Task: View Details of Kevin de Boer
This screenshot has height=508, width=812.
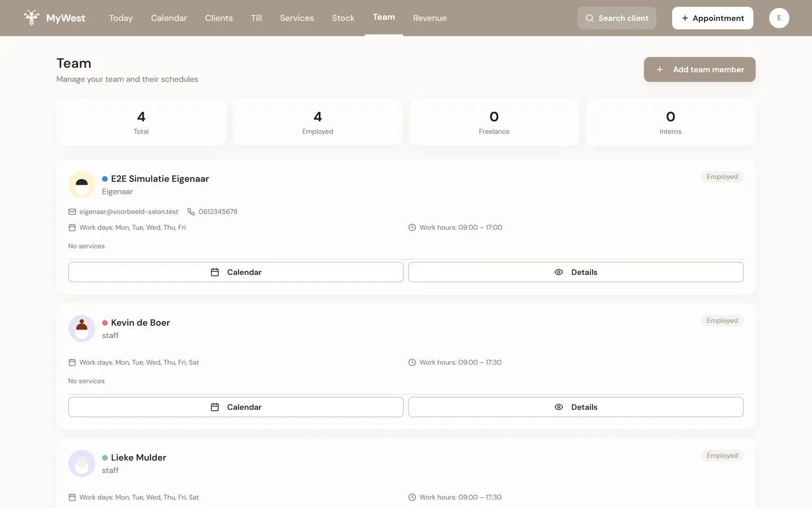Action: (x=576, y=407)
